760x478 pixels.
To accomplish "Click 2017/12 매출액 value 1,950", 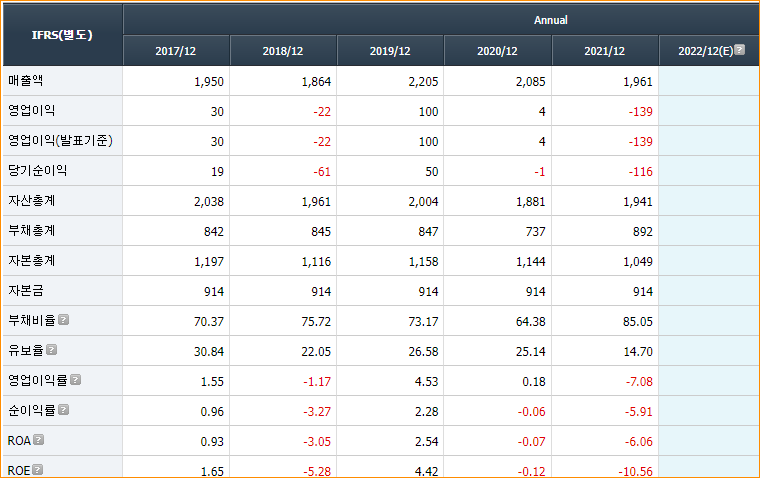I will tap(209, 81).
